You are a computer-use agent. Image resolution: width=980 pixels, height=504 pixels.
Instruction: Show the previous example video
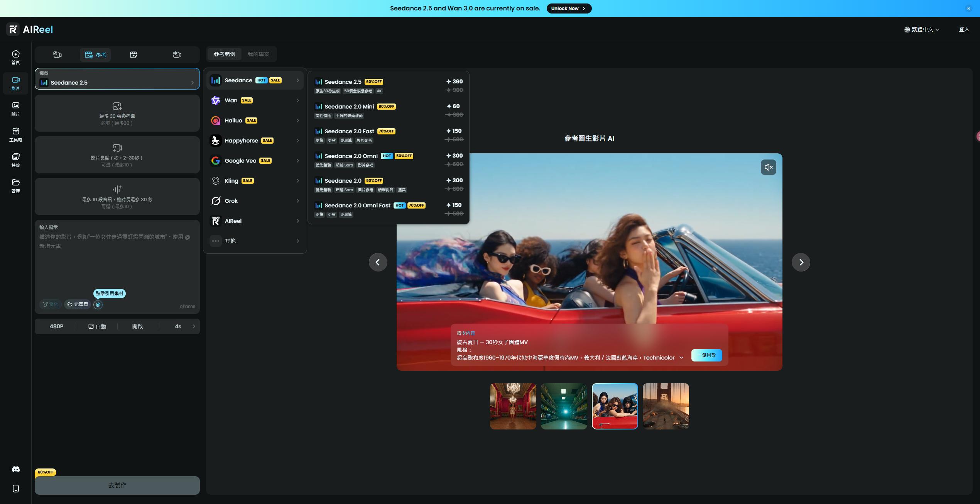click(378, 262)
